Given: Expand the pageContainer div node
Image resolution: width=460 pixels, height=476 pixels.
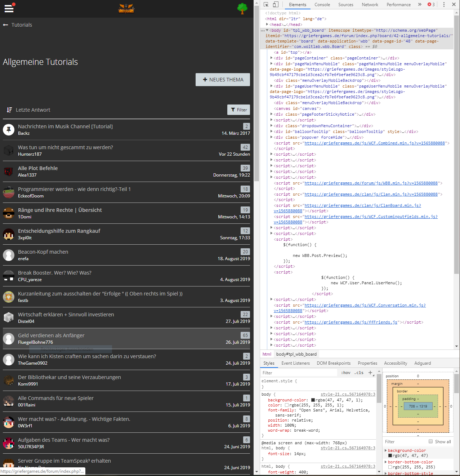Looking at the screenshot, I should (x=272, y=58).
